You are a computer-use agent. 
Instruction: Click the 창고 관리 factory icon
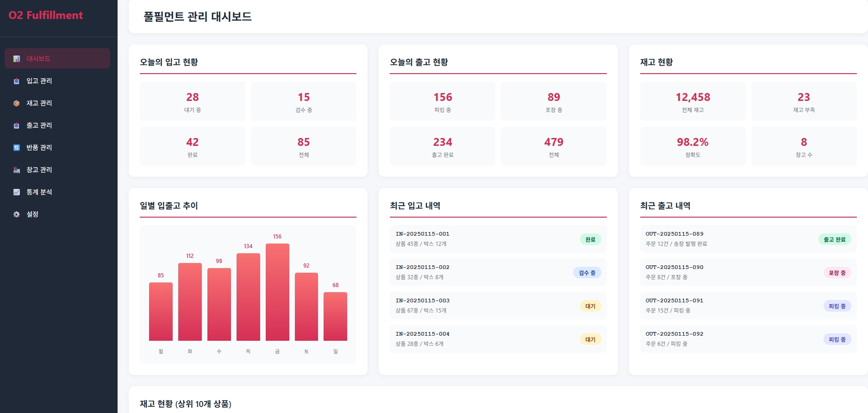pyautogui.click(x=17, y=170)
